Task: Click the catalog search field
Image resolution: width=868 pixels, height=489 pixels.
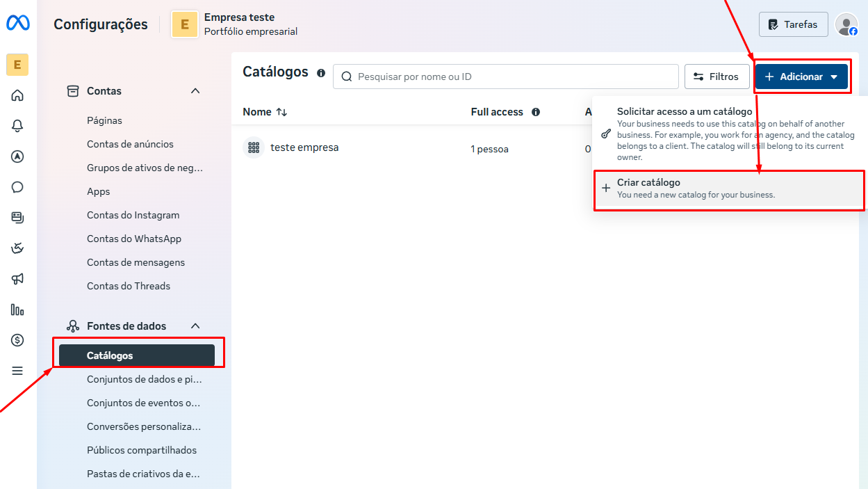Action: (506, 77)
